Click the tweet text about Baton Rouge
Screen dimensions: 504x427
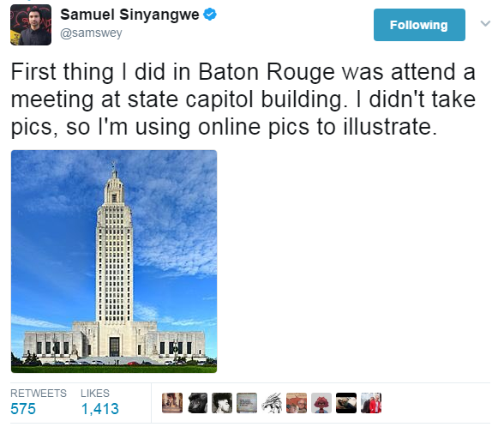point(243,99)
